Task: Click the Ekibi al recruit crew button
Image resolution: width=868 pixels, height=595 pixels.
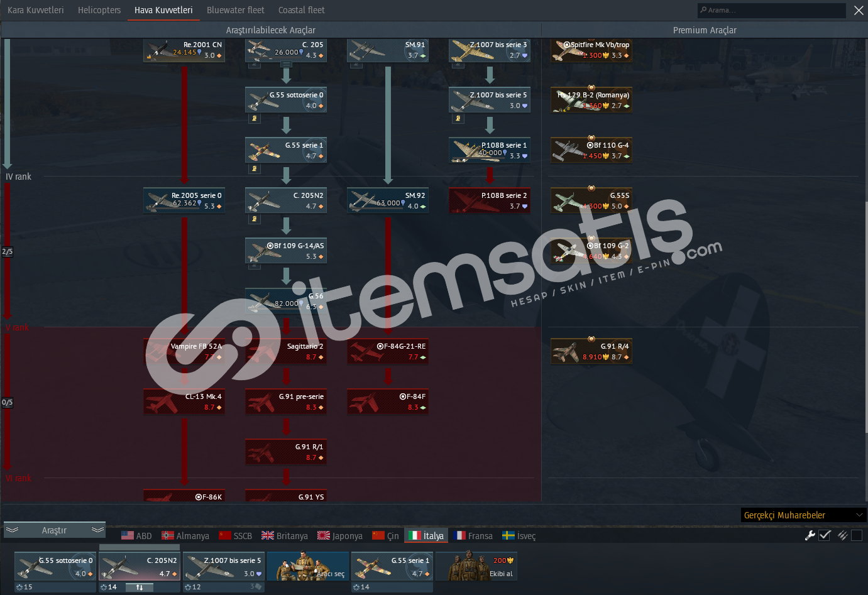Action: pyautogui.click(x=476, y=566)
